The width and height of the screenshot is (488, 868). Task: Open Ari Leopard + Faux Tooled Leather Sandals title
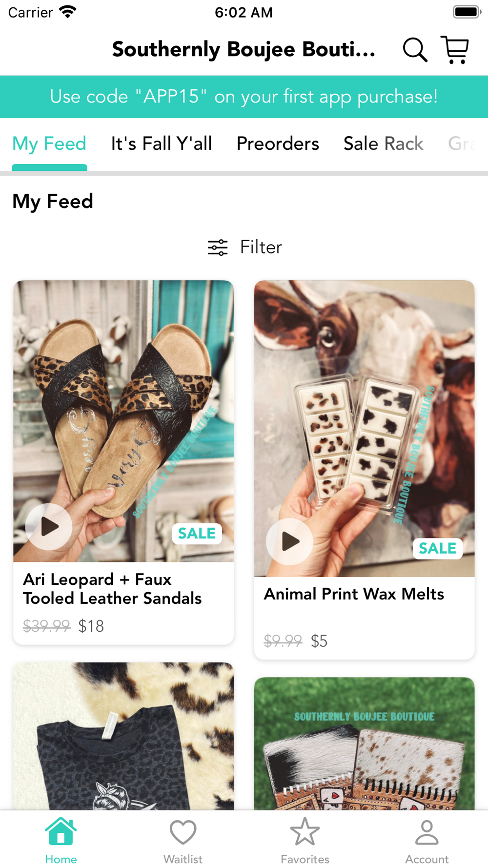[112, 589]
